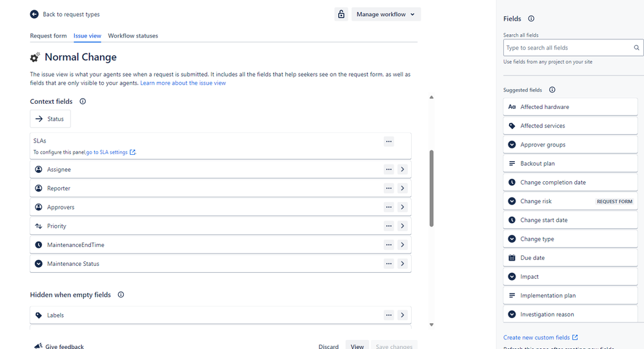Click the Suggested fields info icon
This screenshot has height=349, width=644.
(552, 90)
